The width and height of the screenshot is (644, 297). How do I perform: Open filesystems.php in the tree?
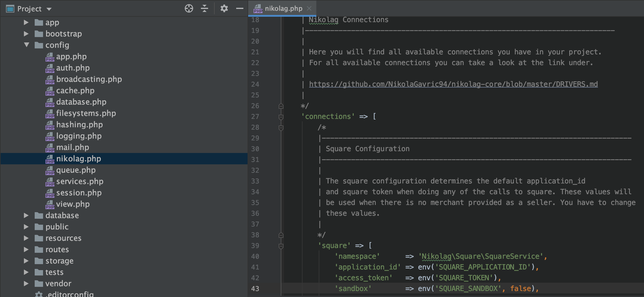pos(86,113)
